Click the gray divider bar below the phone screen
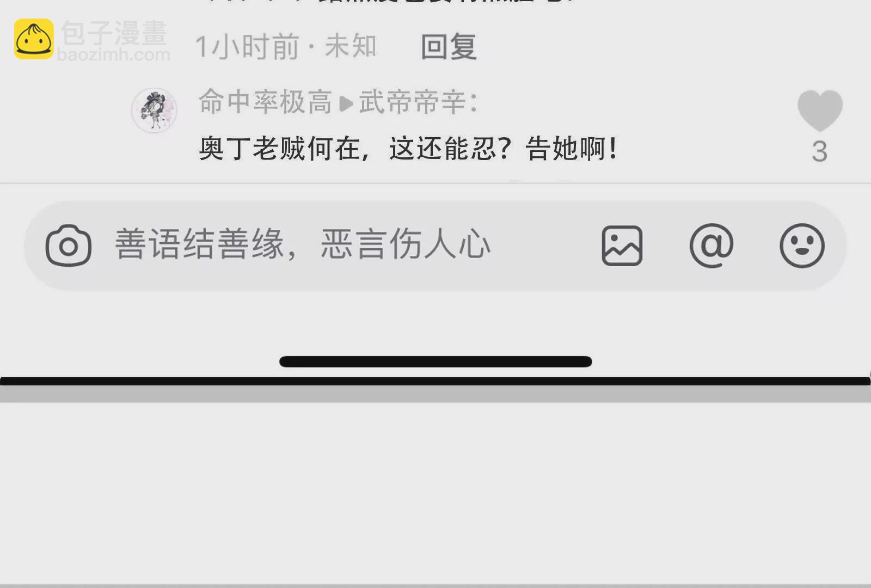Viewport: 871px width, 588px height. pos(436,394)
